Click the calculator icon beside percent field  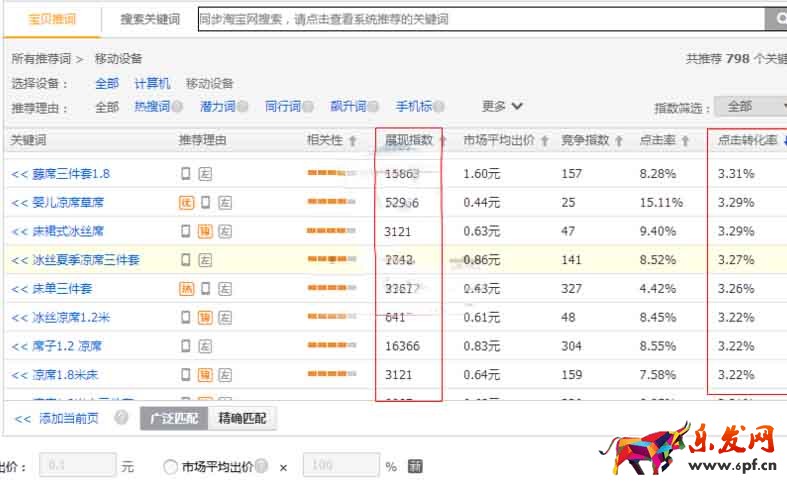click(x=415, y=466)
